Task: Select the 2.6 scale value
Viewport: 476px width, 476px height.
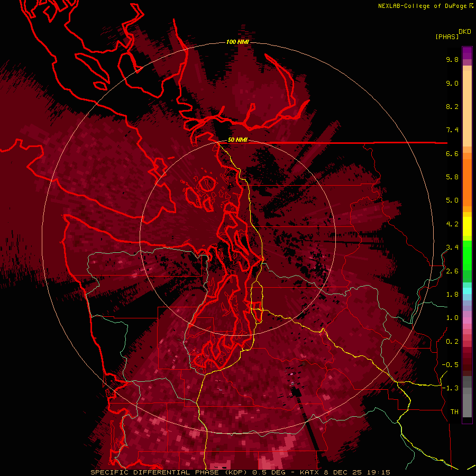Action: point(452,271)
